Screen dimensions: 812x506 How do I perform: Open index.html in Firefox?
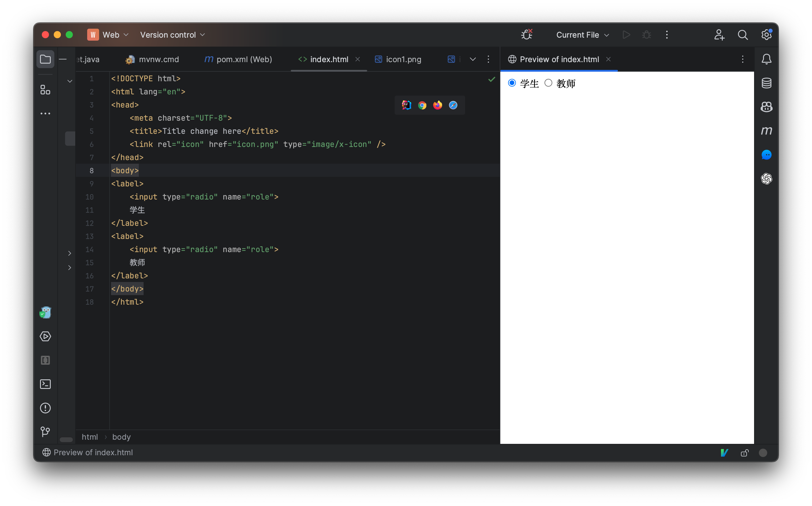[437, 105]
